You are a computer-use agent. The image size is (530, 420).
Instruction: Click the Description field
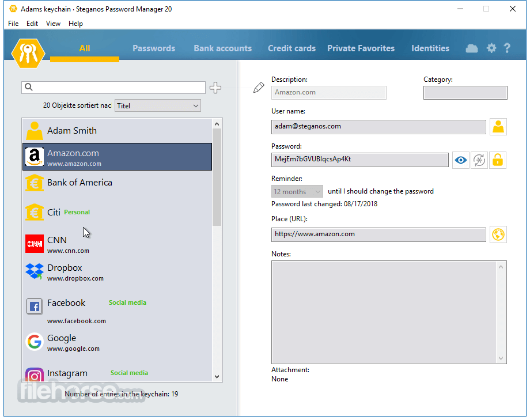point(328,92)
